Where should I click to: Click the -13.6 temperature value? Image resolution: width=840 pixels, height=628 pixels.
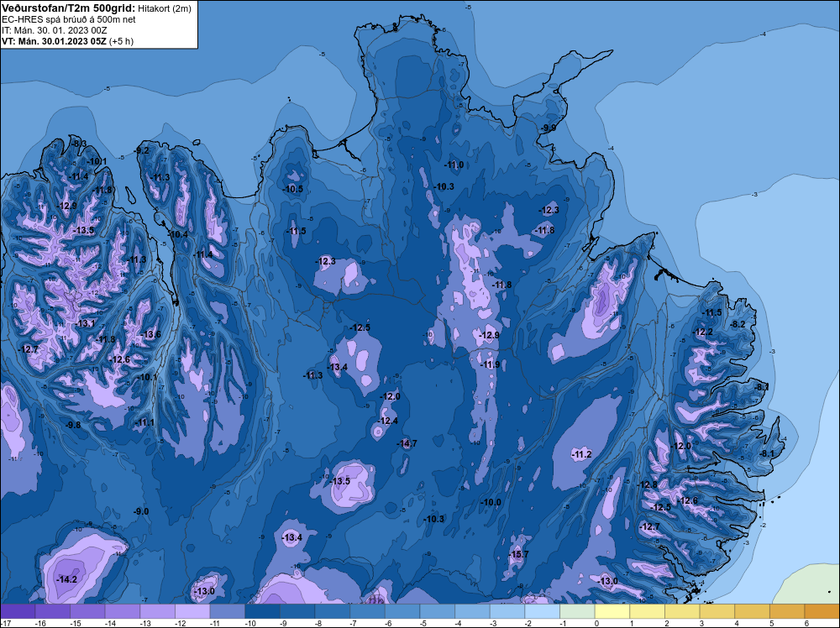point(150,335)
